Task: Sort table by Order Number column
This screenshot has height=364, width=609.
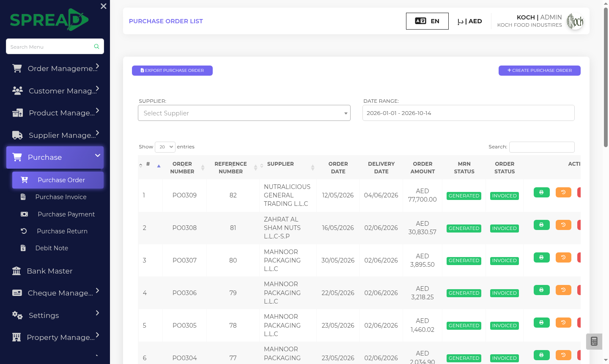Action: 185,168
